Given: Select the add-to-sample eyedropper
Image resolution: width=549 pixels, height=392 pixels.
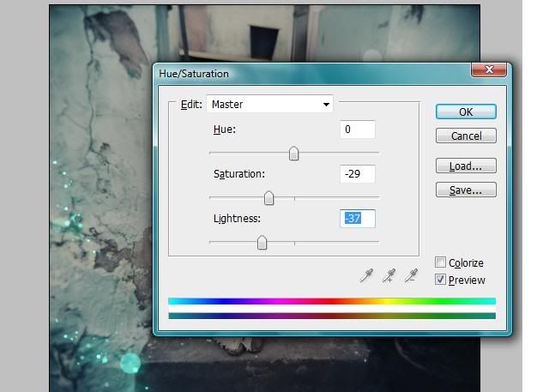Looking at the screenshot, I should [x=389, y=275].
